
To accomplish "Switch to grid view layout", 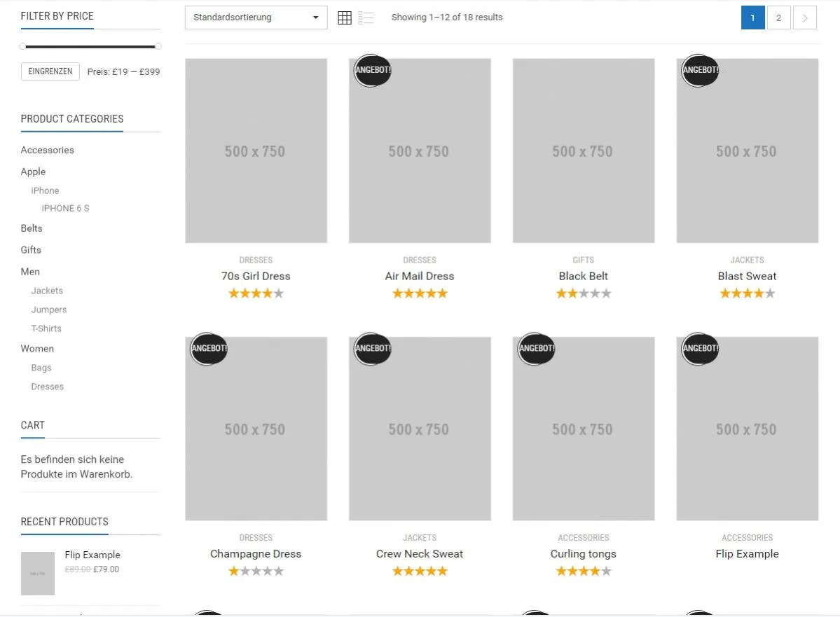I will click(x=345, y=18).
